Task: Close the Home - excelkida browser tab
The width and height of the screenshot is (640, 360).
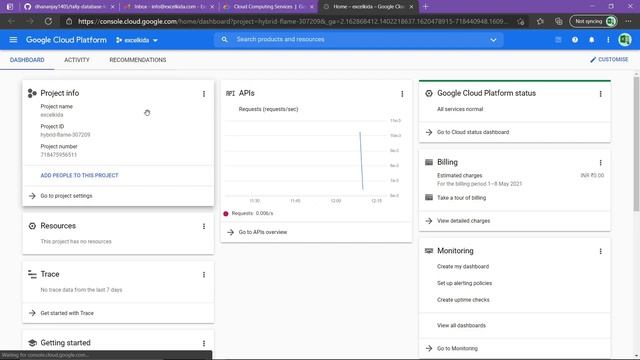Action: (x=411, y=7)
